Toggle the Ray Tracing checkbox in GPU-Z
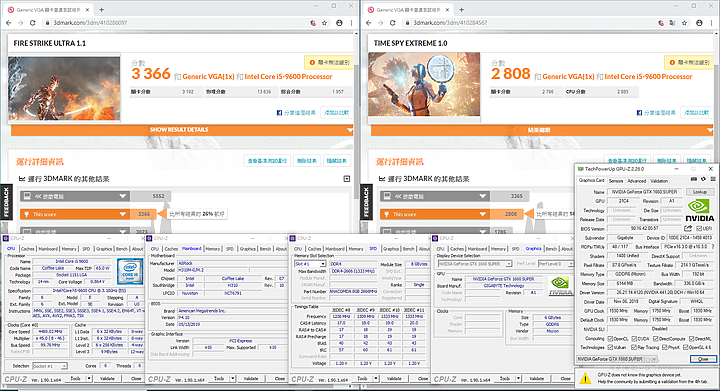 [x=634, y=347]
